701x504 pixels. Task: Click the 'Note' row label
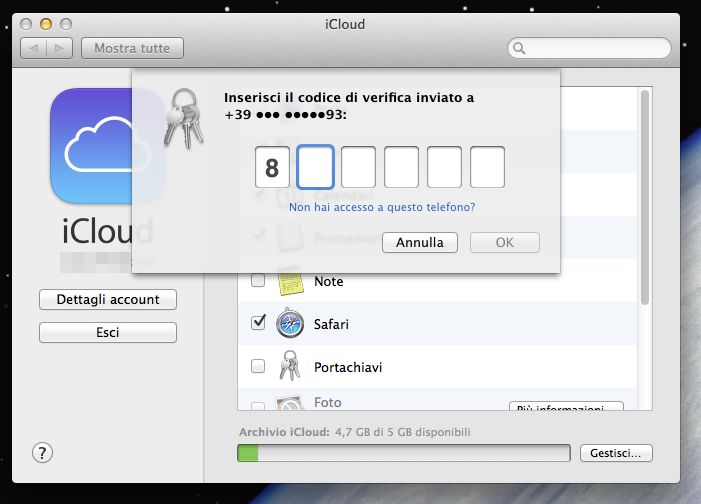(x=329, y=281)
